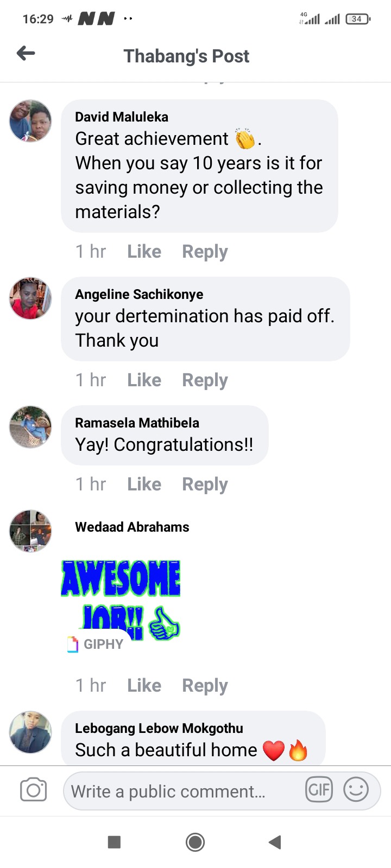This screenshot has width=391, height=868.
Task: Tap the Android back triangle button
Action: click(275, 842)
